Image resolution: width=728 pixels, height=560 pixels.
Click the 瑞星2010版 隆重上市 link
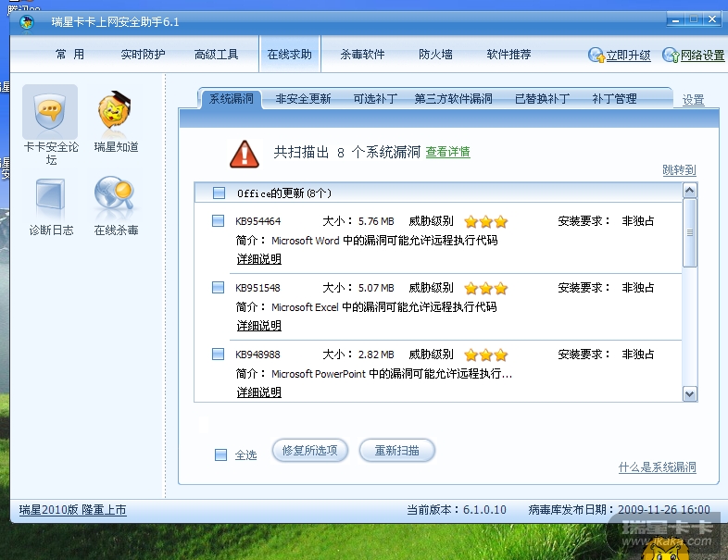click(72, 510)
